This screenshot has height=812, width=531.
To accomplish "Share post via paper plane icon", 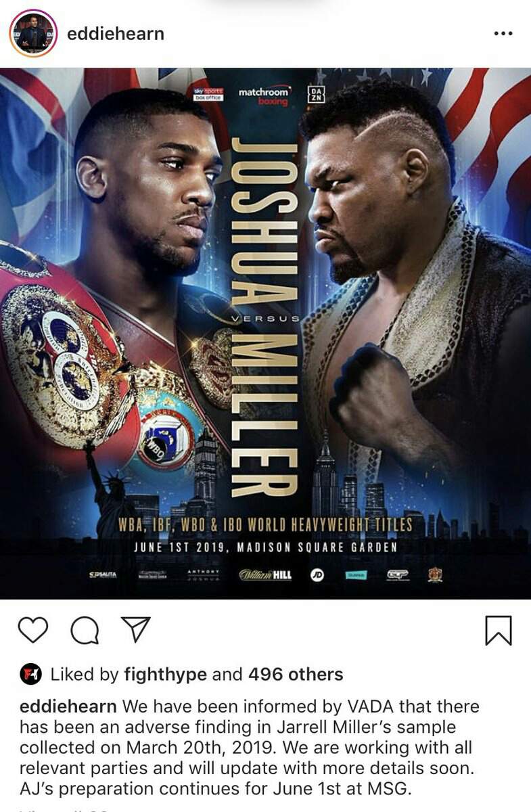I will pyautogui.click(x=137, y=631).
